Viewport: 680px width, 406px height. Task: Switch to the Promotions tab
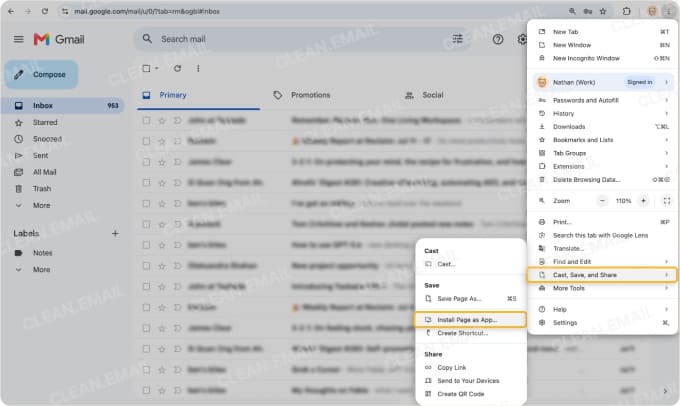[302, 95]
